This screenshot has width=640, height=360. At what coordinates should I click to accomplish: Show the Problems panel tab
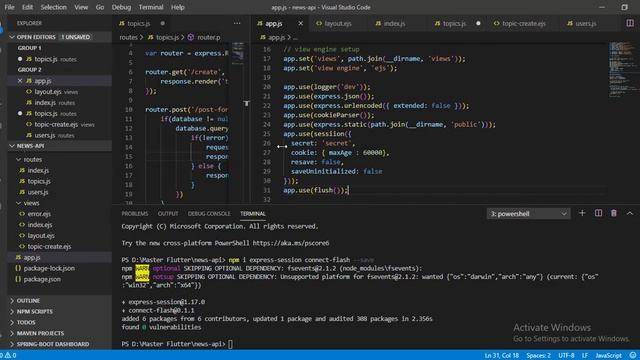point(135,214)
